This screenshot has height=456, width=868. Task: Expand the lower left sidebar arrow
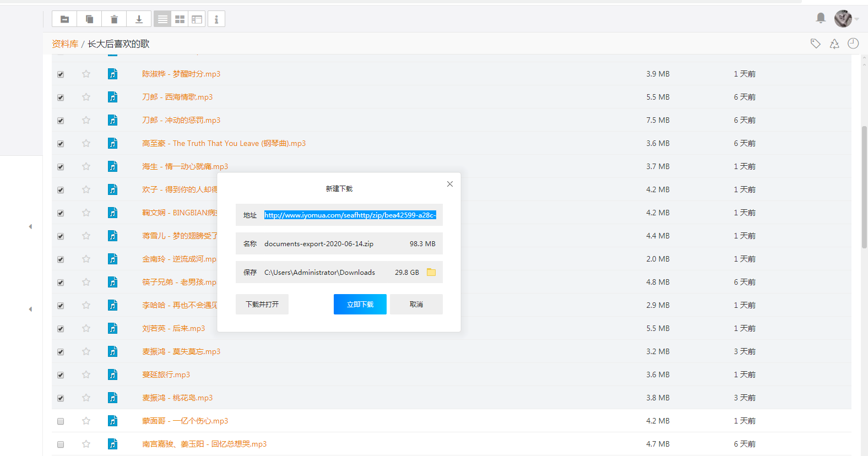coord(30,309)
